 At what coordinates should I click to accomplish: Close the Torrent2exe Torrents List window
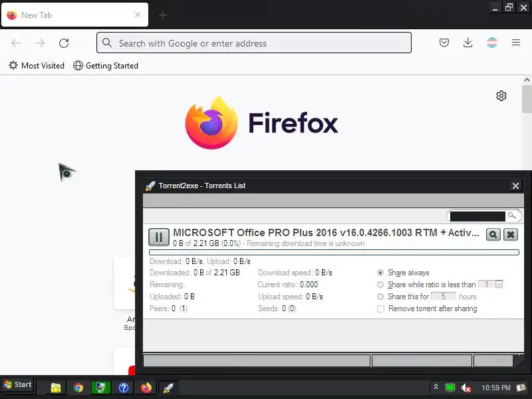pyautogui.click(x=515, y=186)
